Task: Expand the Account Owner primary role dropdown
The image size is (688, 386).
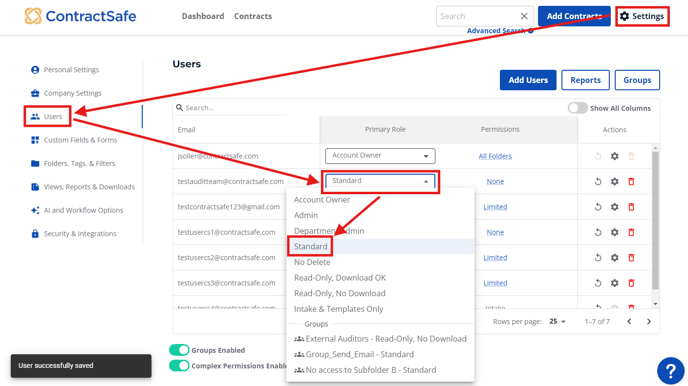Action: point(380,156)
